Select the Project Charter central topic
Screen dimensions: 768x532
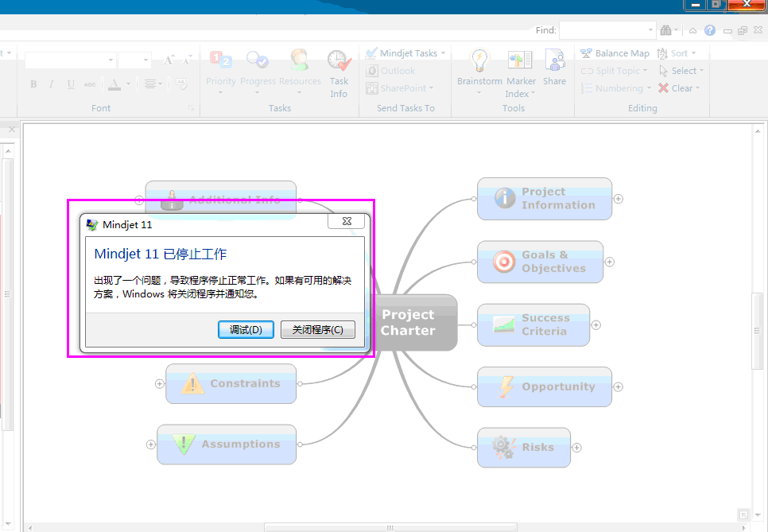click(x=414, y=322)
